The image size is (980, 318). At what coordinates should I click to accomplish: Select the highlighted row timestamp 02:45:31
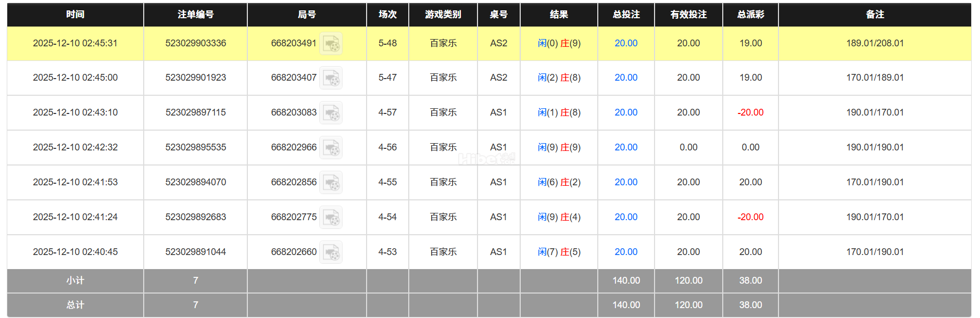tap(75, 43)
